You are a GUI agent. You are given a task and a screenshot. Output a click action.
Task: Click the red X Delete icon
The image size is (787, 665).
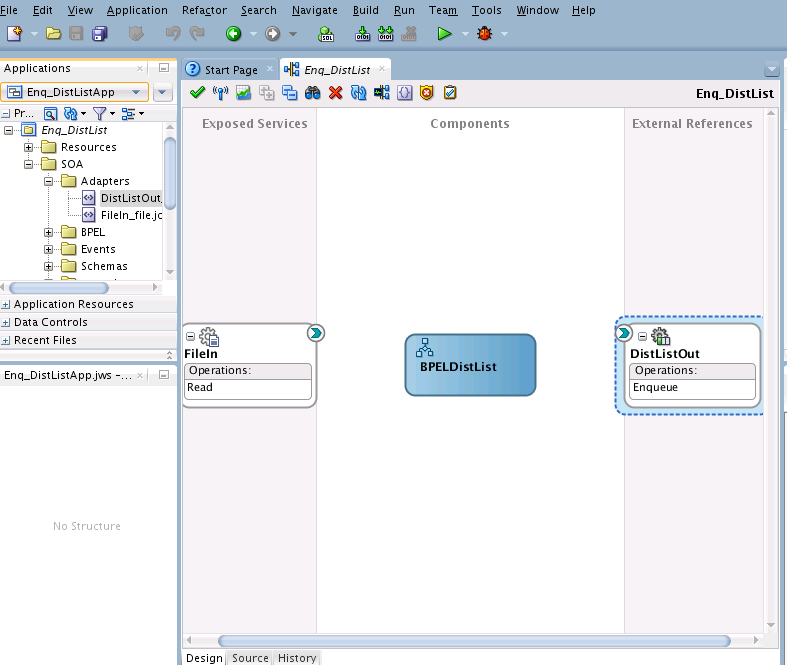(x=335, y=93)
